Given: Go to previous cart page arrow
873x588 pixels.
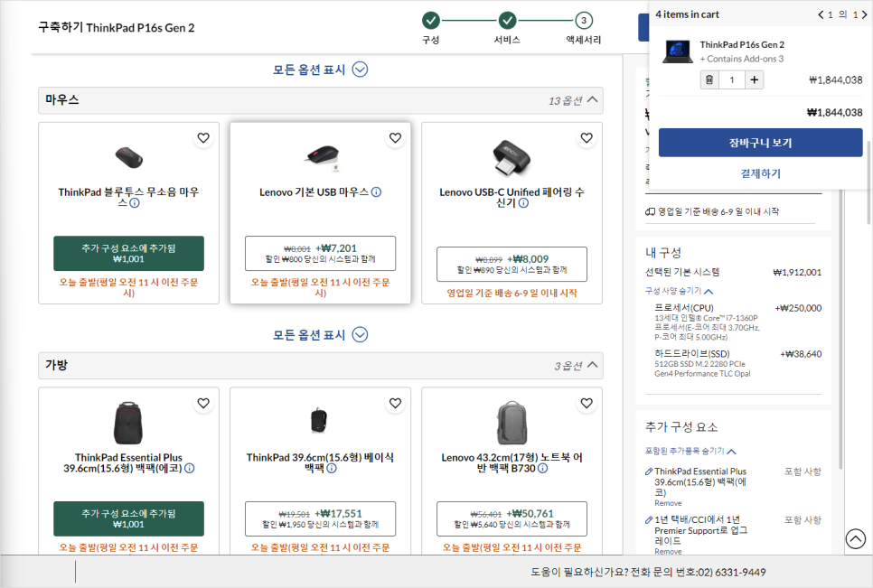Looking at the screenshot, I should coord(821,14).
